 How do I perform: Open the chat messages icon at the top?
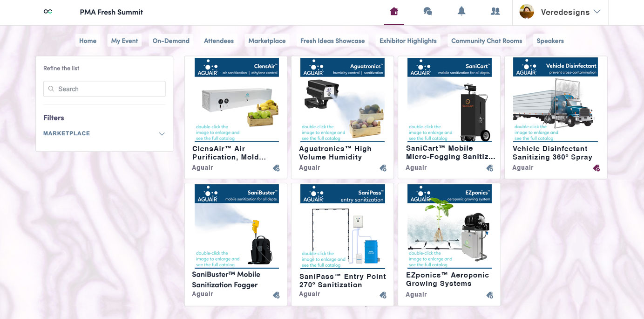[427, 11]
